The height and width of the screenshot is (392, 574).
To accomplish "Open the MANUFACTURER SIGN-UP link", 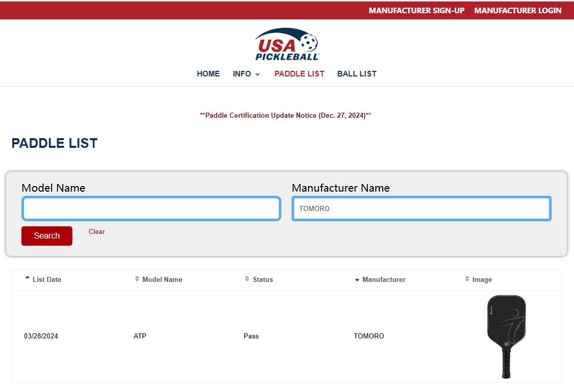I will (x=416, y=10).
